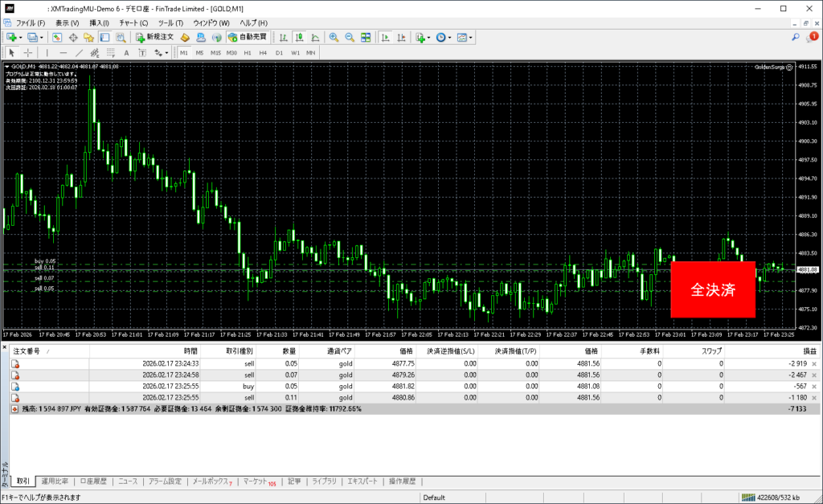Select the trendline drawing tool

(x=80, y=53)
